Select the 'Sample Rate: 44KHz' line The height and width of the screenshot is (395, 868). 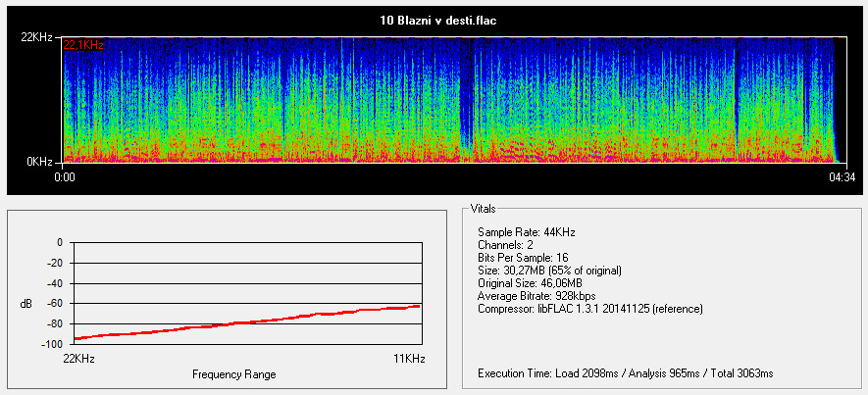click(x=526, y=231)
